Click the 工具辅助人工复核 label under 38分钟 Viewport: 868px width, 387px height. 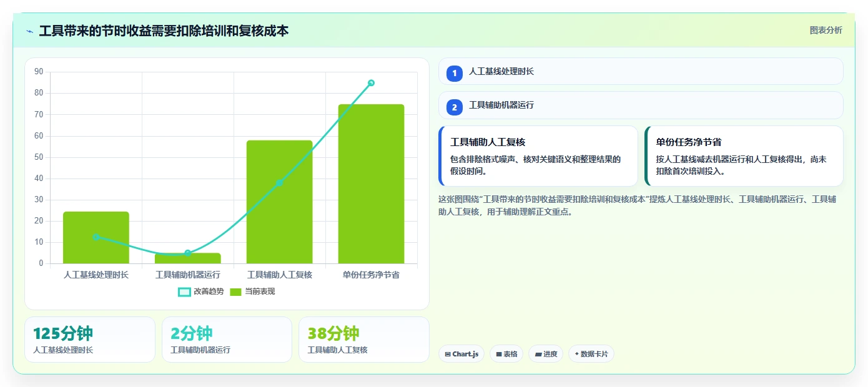(x=338, y=350)
